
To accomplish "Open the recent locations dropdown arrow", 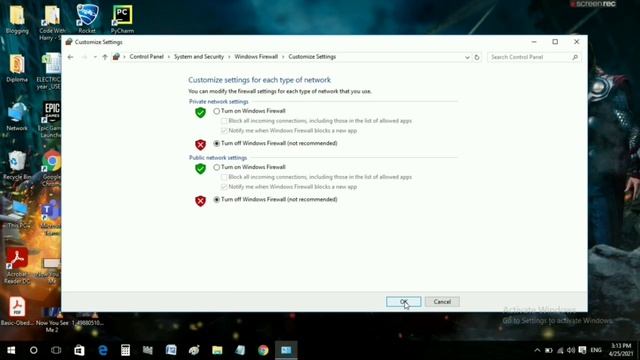I will tap(95, 57).
